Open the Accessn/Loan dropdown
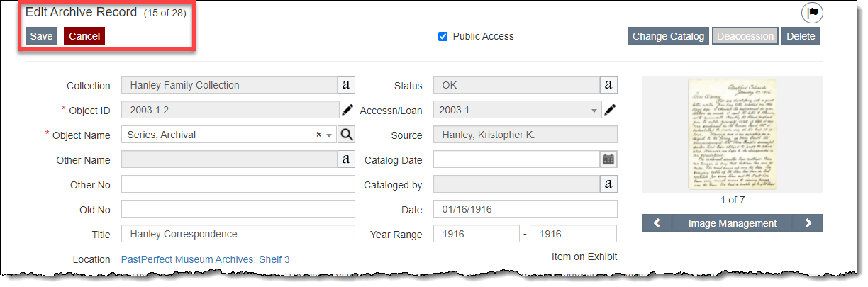 [x=593, y=111]
